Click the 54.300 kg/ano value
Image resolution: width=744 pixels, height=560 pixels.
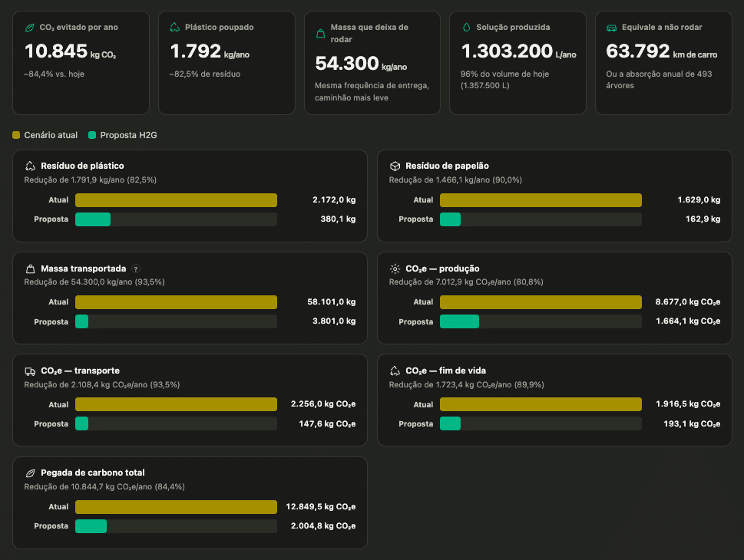pyautogui.click(x=361, y=64)
